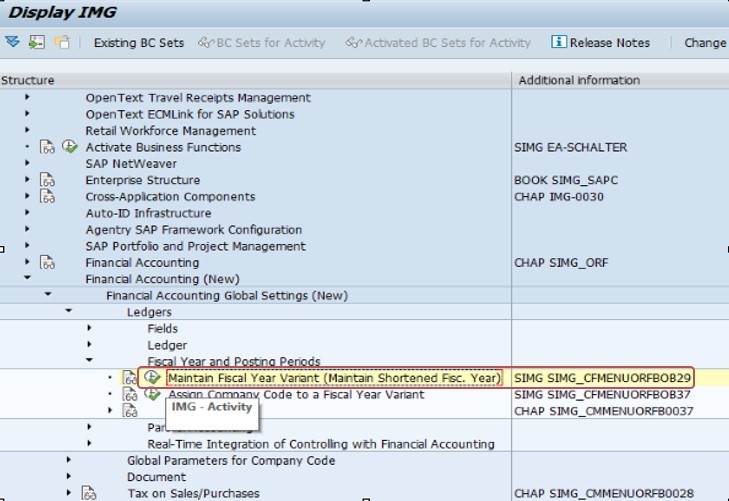Collapse the Ledgers node
The image size is (729, 501).
(x=68, y=310)
